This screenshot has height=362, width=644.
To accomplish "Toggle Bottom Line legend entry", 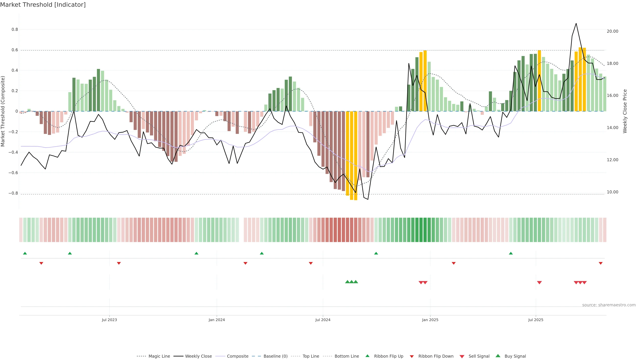I will 346,356.
